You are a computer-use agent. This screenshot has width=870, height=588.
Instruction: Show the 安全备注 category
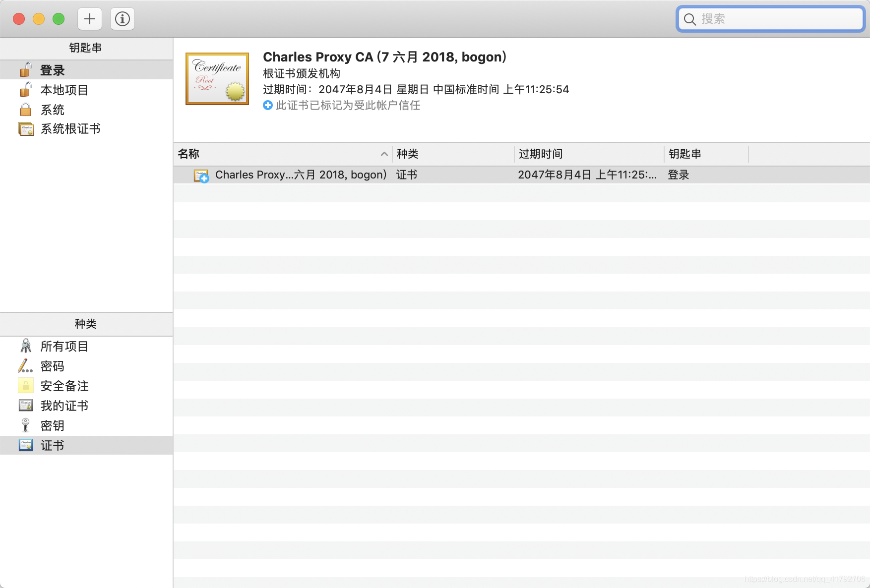click(64, 386)
